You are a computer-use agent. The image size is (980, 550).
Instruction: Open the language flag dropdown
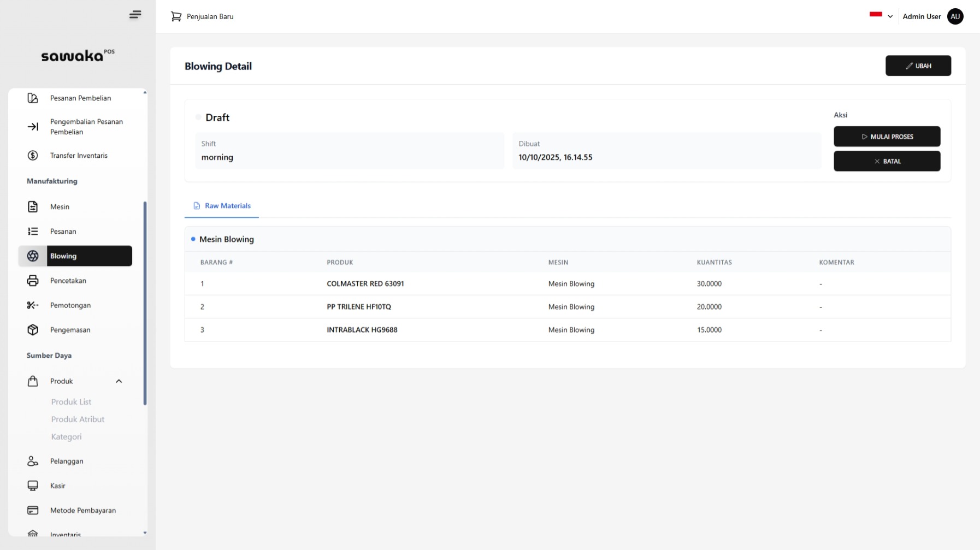click(881, 16)
